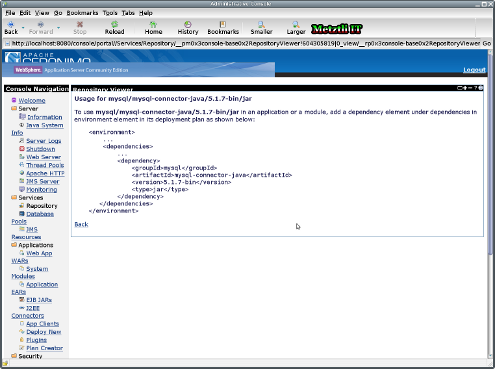Open Server Logs link

44,141
